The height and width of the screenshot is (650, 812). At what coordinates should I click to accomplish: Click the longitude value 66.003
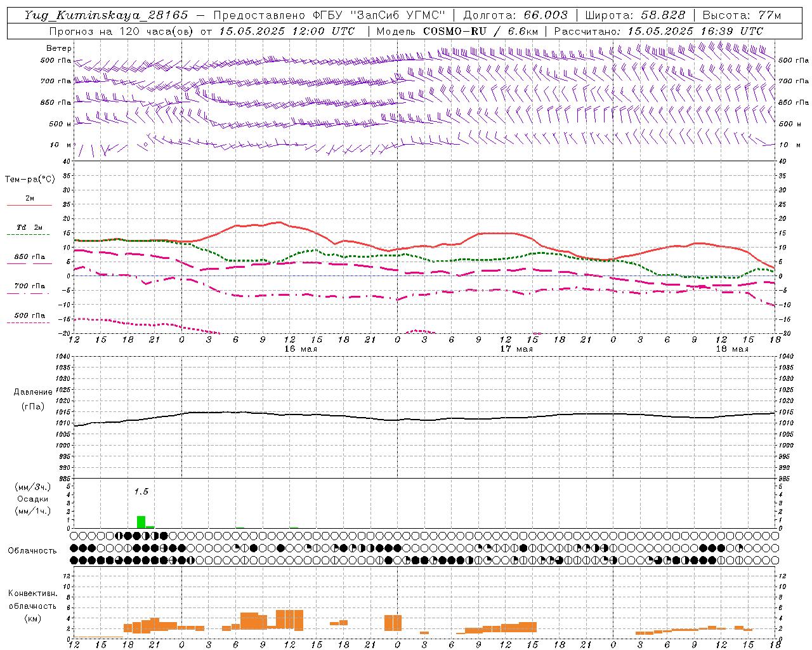(x=546, y=15)
